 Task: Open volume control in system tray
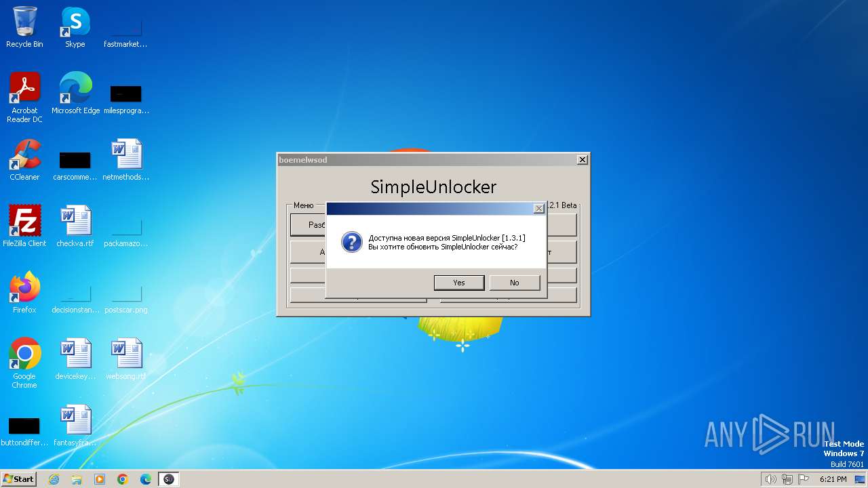click(770, 479)
